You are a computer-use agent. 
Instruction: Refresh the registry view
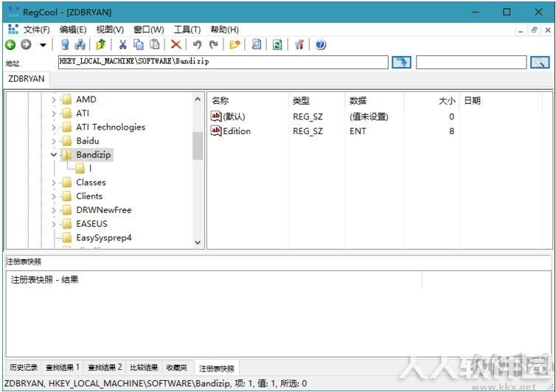pyautogui.click(x=277, y=45)
